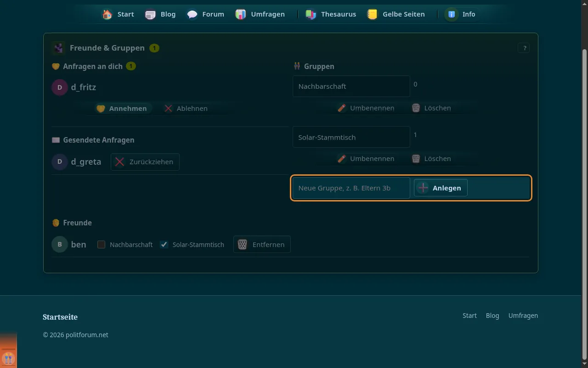The image size is (588, 368).
Task: Click the plus icon on Anlegen
Action: (423, 188)
